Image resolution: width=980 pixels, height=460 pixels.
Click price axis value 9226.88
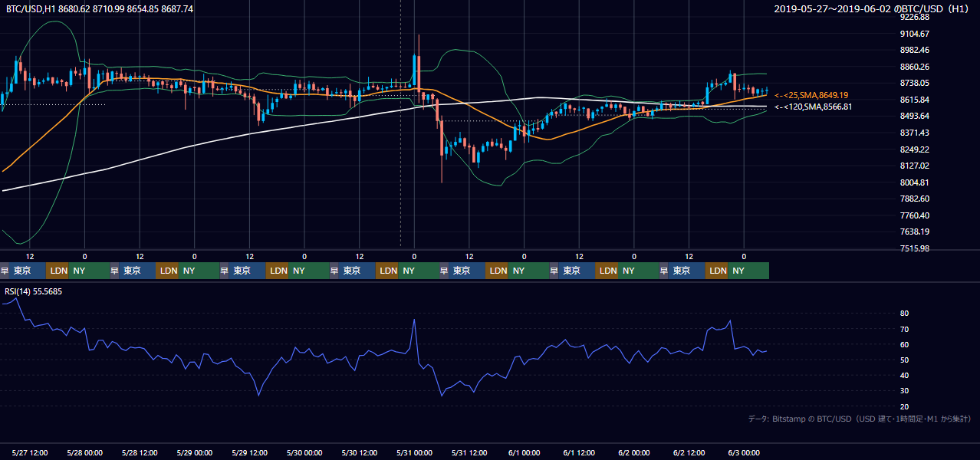tap(915, 17)
